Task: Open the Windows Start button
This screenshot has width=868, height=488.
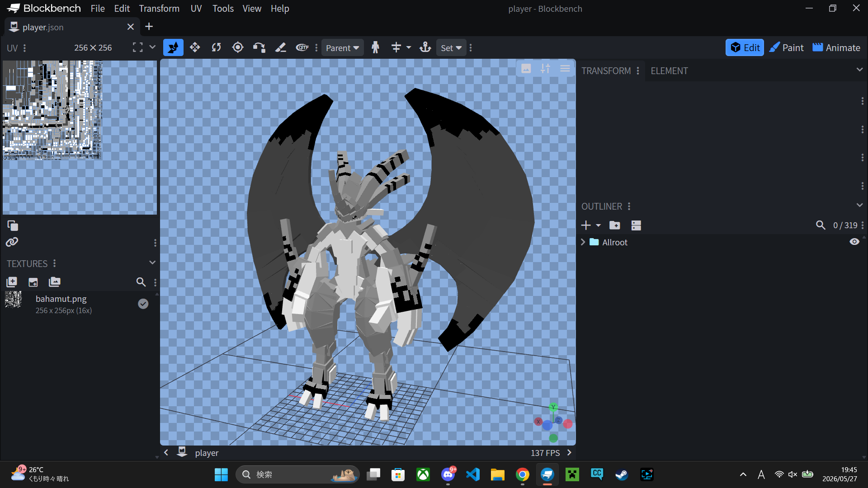Action: pyautogui.click(x=221, y=474)
